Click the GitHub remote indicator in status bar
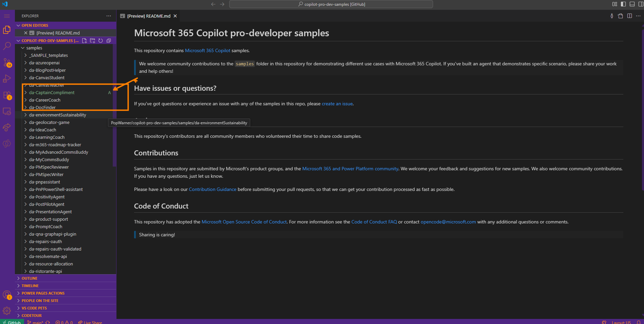Screen dimensions: 644x324 tap(12, 322)
